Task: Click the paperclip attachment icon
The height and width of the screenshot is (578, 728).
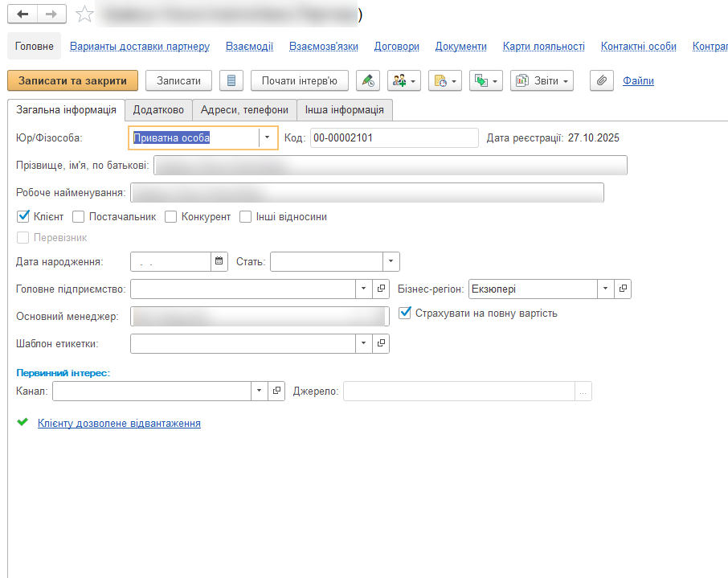Action: point(602,81)
